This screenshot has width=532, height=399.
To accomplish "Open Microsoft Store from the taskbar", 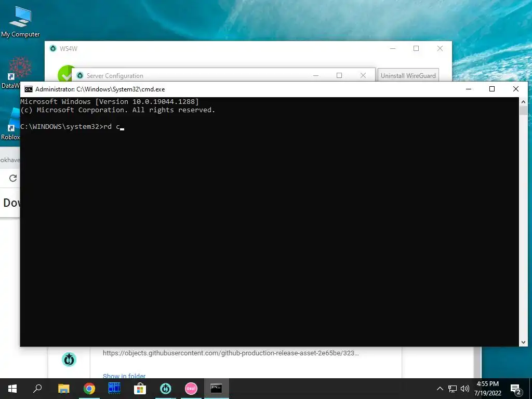I will (x=140, y=389).
